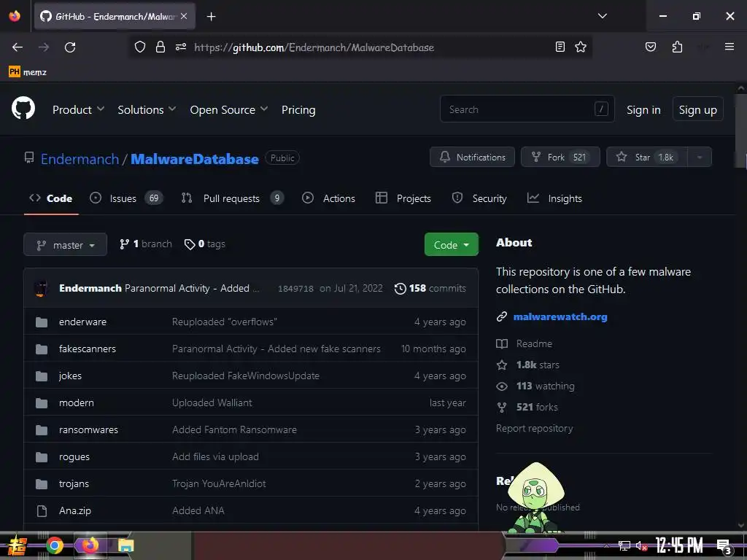This screenshot has width=747, height=560.
Task: Click the Notifications bell button
Action: [472, 157]
